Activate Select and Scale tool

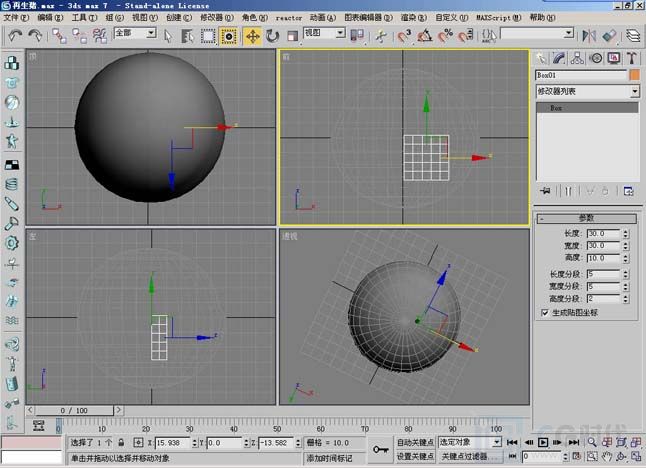point(293,36)
